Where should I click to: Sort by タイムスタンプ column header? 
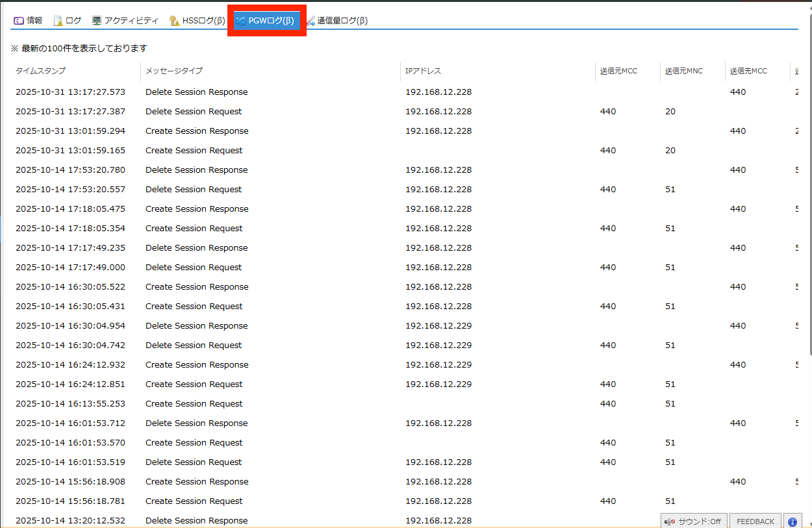[40, 71]
